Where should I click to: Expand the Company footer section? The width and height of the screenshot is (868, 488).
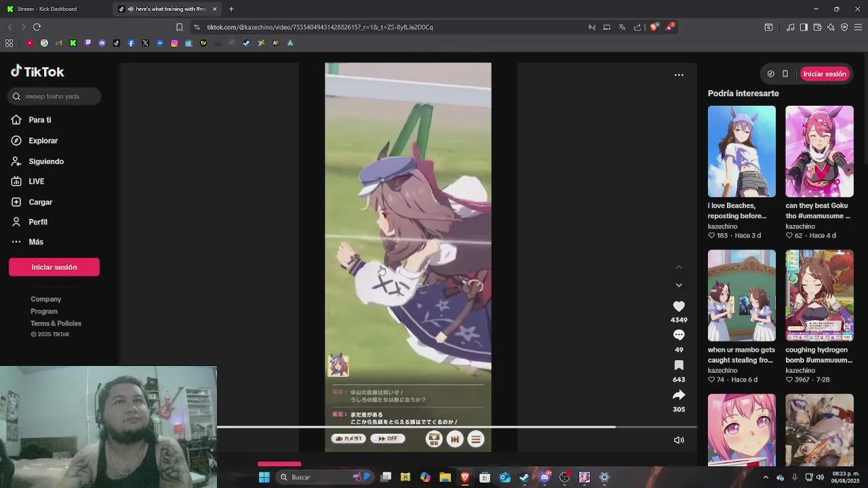46,299
